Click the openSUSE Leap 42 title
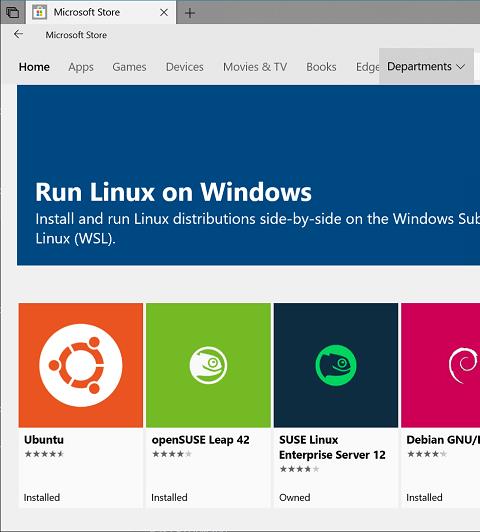Image resolution: width=480 pixels, height=532 pixels. pyautogui.click(x=200, y=440)
